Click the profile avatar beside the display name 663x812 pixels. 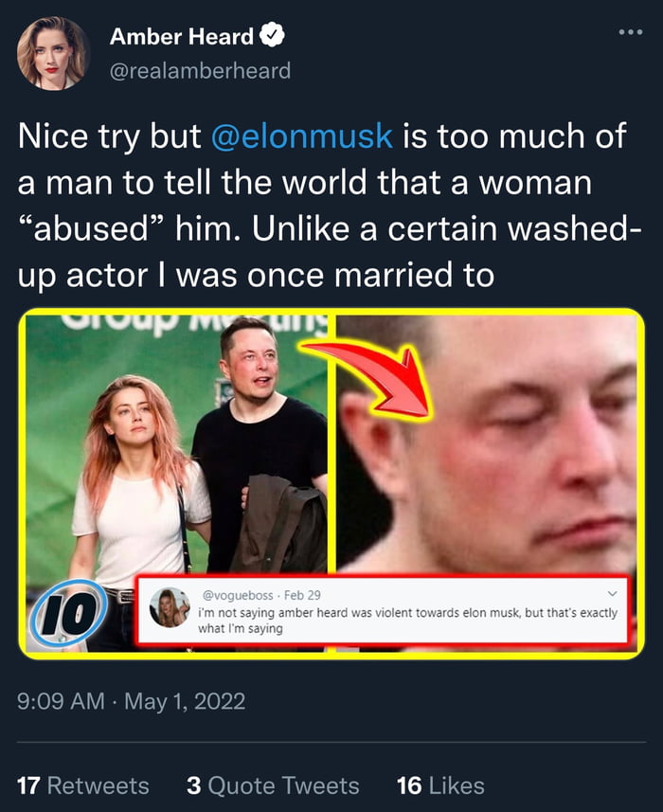click(53, 53)
